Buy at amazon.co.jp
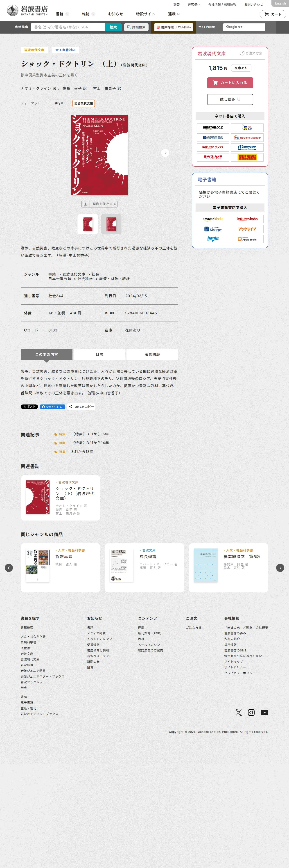 213,128
